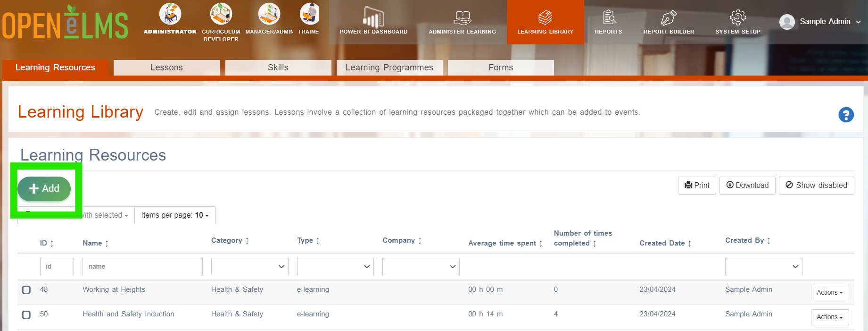Expand the Category filter dropdown
Viewport: 868px width, 331px height.
(x=250, y=267)
